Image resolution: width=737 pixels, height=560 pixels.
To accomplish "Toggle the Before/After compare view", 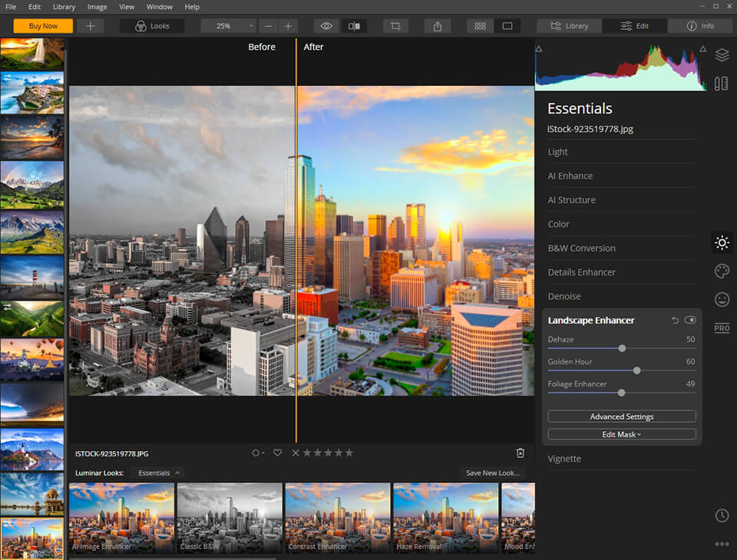I will (354, 25).
